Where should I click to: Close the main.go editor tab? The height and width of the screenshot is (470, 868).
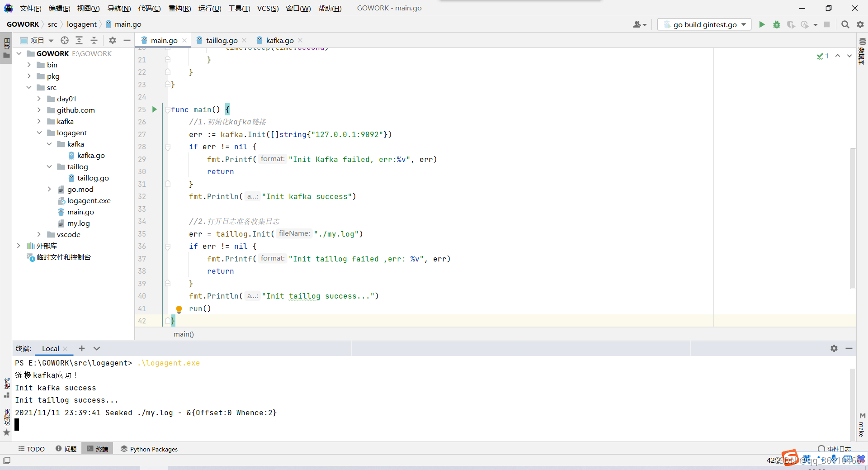[184, 40]
